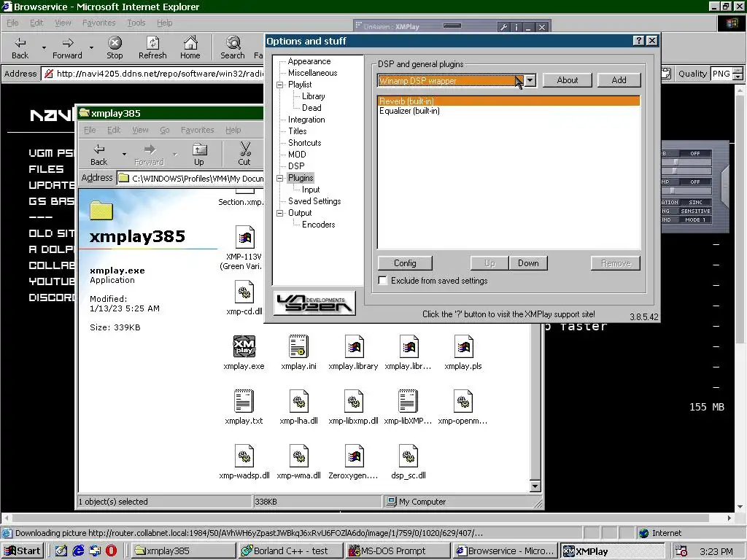Toggle the first OFF switch in XMPlay panel
Viewport: 747px width, 560px height.
pyautogui.click(x=695, y=153)
